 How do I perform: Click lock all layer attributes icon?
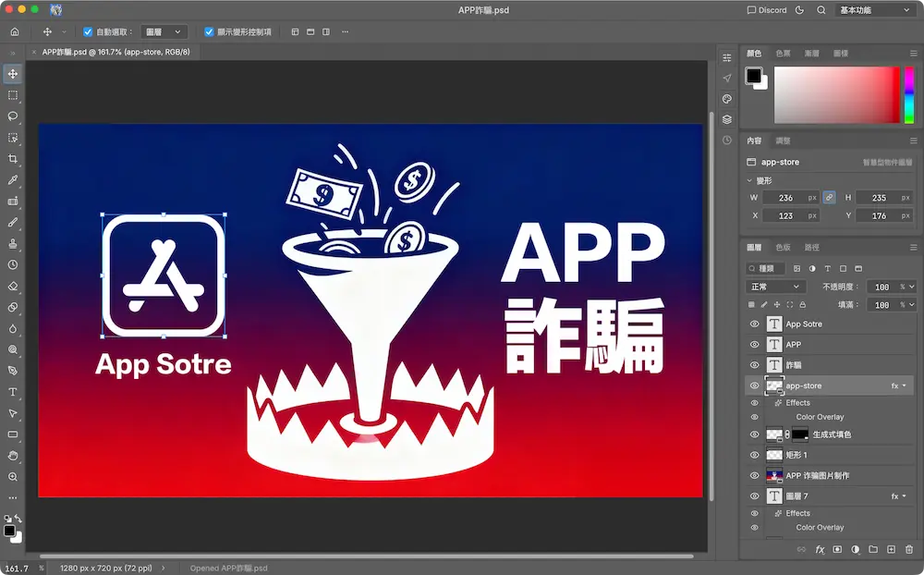point(803,305)
